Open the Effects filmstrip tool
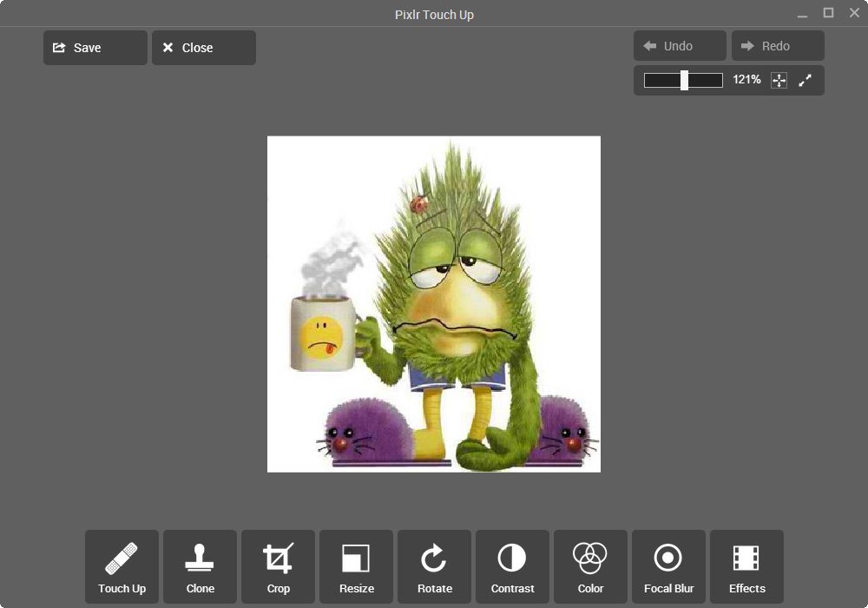The image size is (868, 608). (x=746, y=566)
